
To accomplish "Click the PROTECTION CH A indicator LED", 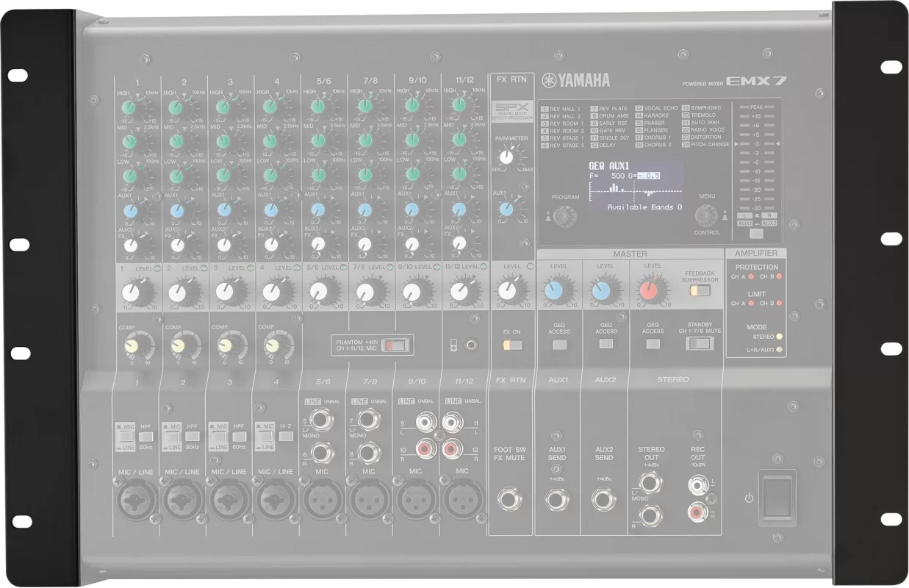I will [750, 276].
